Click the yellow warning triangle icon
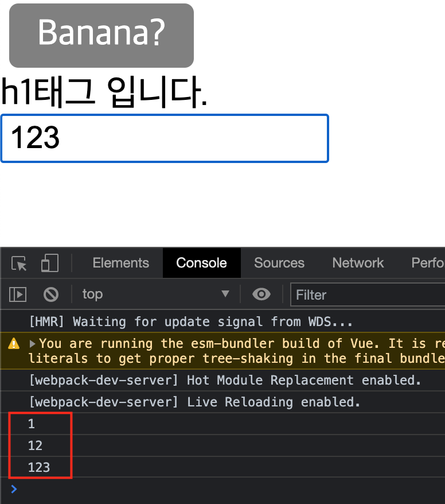The height and width of the screenshot is (504, 445). coord(14,344)
